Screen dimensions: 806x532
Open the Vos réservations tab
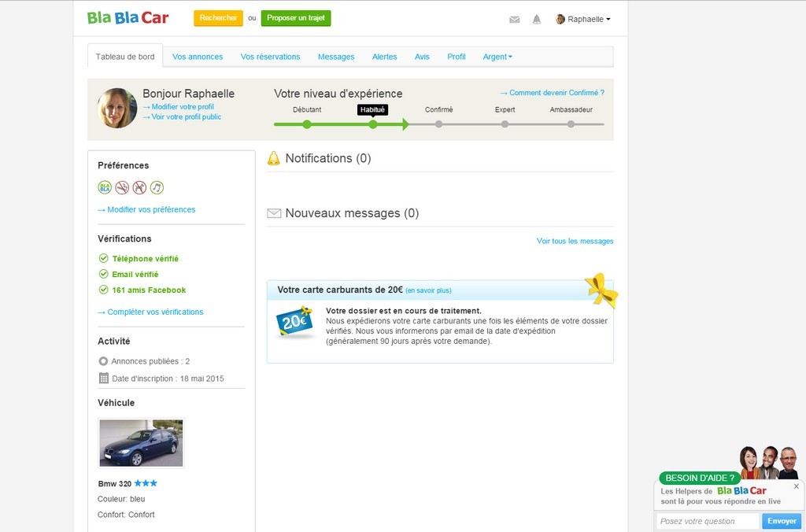[x=270, y=57]
